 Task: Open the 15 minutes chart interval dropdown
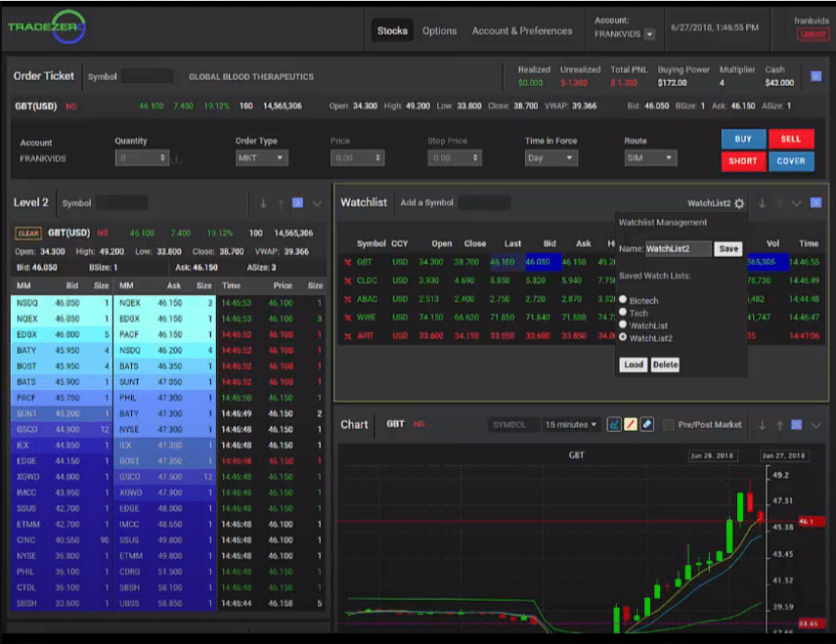(570, 424)
